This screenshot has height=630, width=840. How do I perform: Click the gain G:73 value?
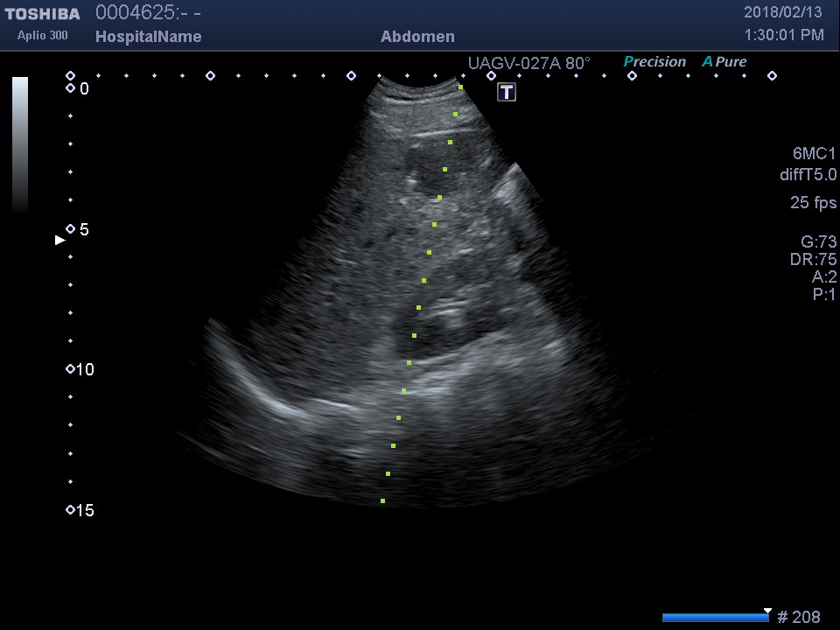point(818,241)
